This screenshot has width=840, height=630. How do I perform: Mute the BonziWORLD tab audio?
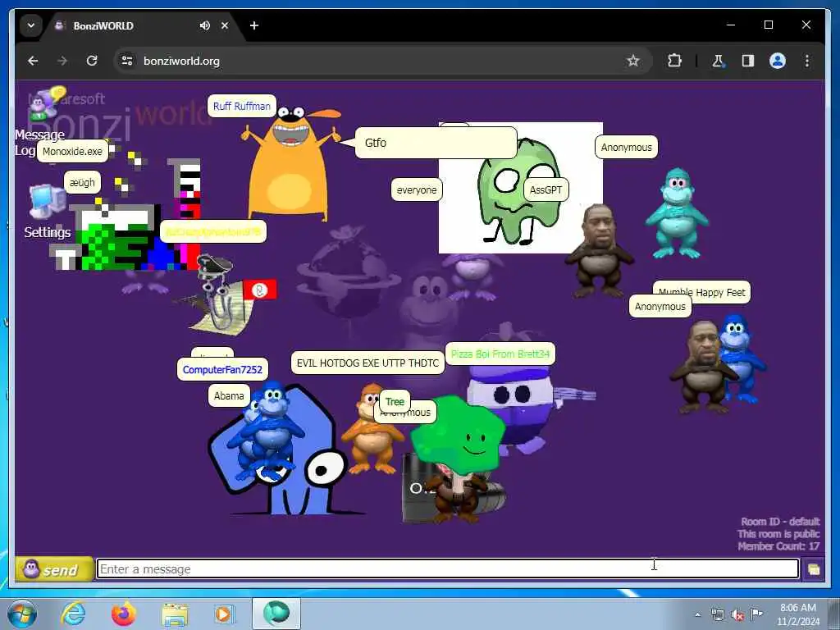pyautogui.click(x=204, y=25)
